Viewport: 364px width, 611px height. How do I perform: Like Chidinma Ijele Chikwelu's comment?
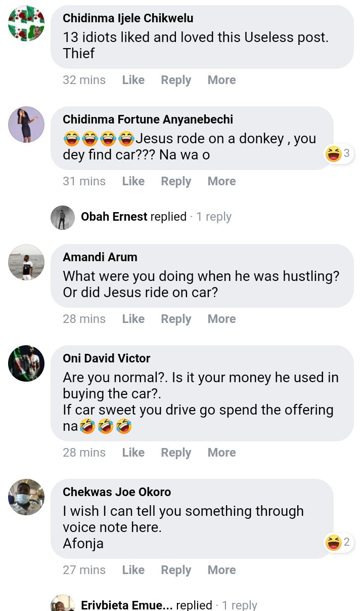(x=133, y=80)
